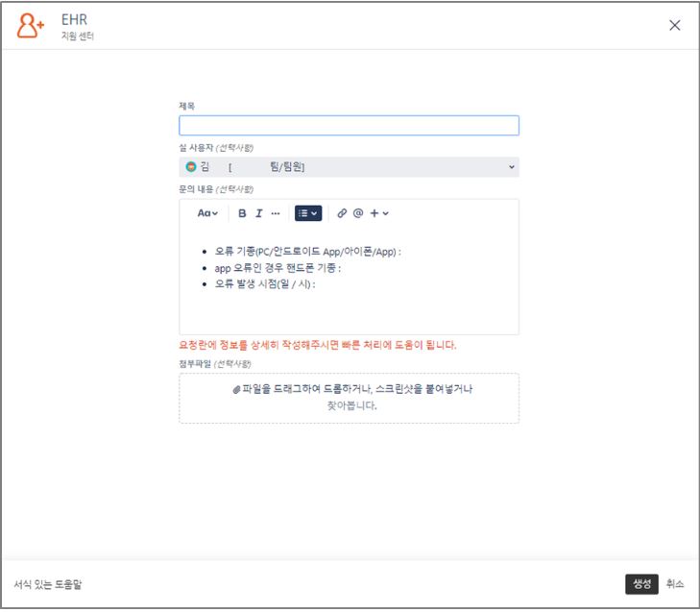Focus the 제목 title input field
700x612 pixels.
(x=349, y=126)
